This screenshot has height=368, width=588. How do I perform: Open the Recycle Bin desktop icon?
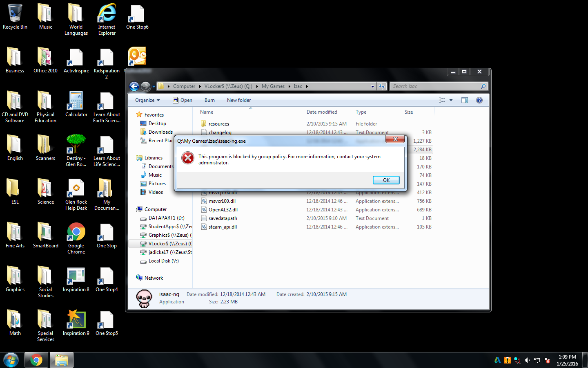tap(15, 17)
